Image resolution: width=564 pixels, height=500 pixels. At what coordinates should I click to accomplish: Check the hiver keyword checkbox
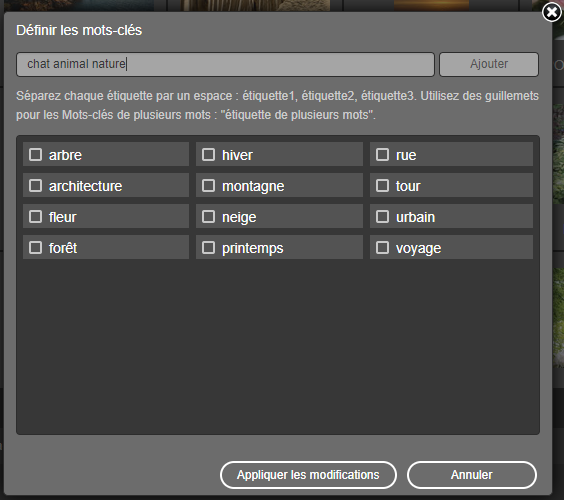point(208,155)
